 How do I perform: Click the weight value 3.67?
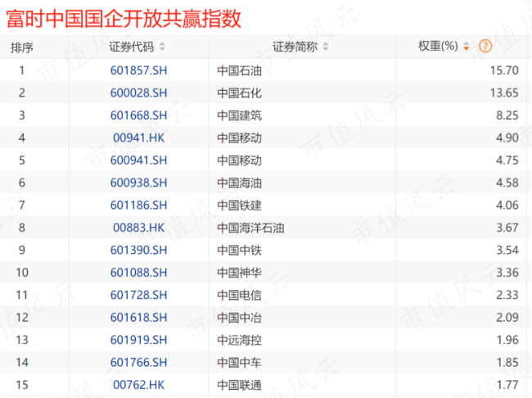click(x=507, y=228)
